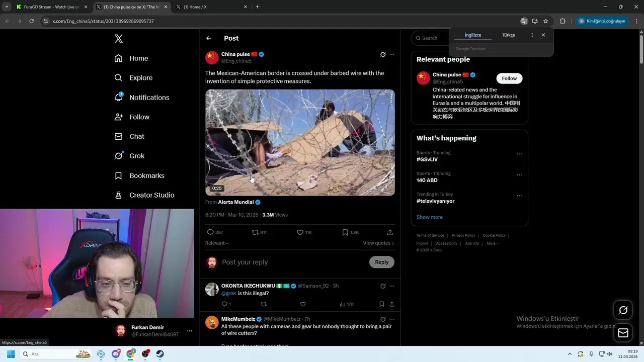Open more options on OKONTA IKECHUKWU reply
The width and height of the screenshot is (644, 362).
tap(392, 286)
